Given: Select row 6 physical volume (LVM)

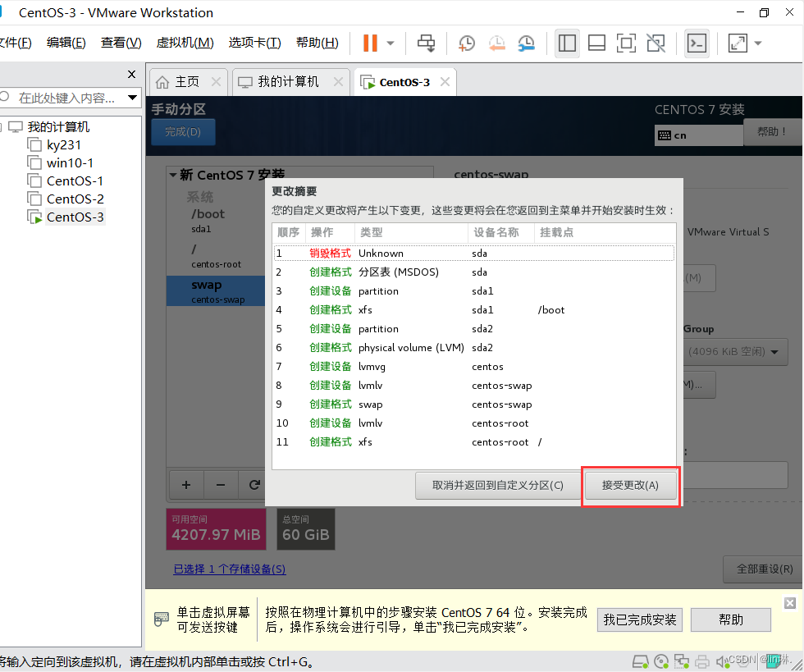Looking at the screenshot, I should (474, 348).
